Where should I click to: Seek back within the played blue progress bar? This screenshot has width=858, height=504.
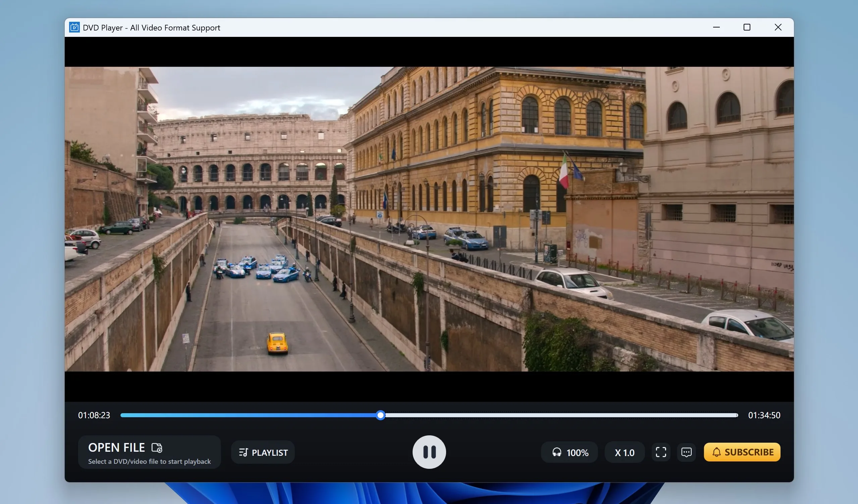point(249,415)
